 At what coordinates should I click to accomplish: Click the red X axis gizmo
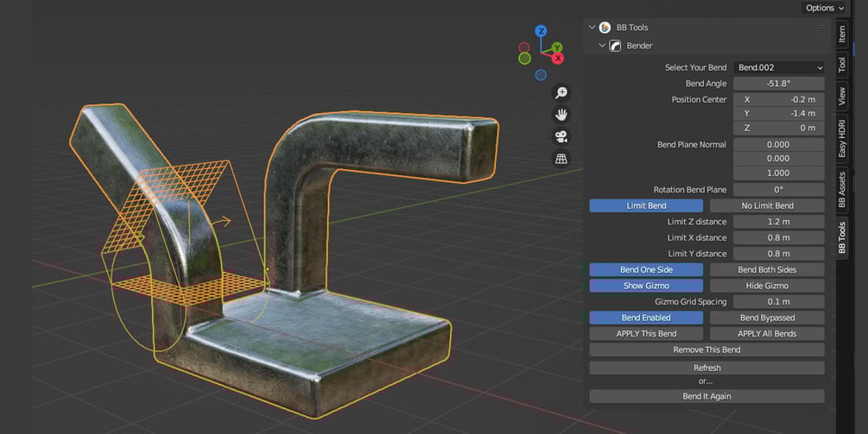(x=558, y=58)
